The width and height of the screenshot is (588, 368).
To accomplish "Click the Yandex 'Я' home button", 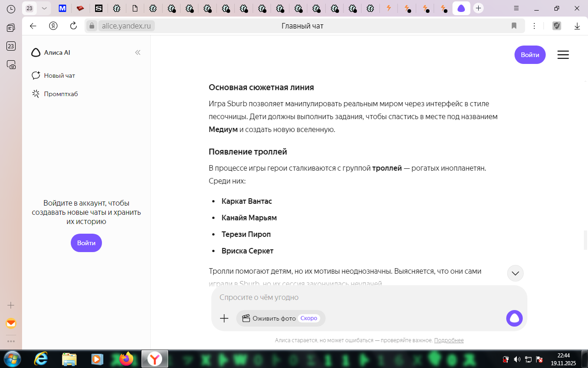I will pos(53,26).
